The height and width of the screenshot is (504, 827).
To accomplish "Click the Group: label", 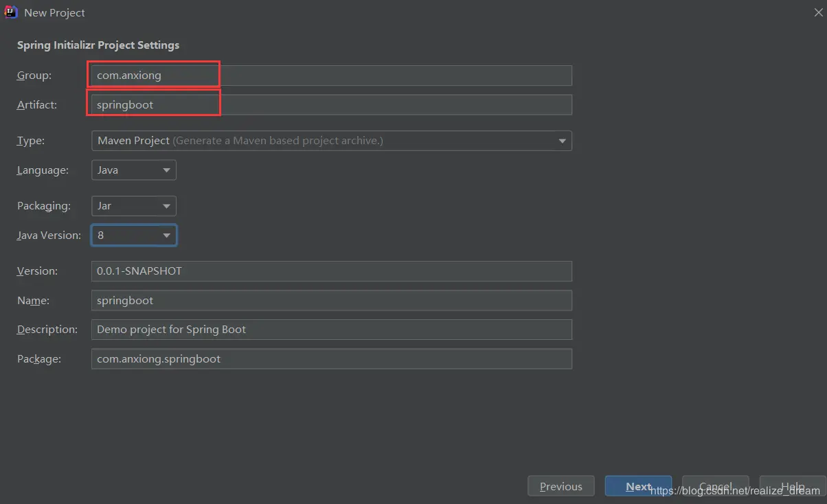I will (34, 76).
